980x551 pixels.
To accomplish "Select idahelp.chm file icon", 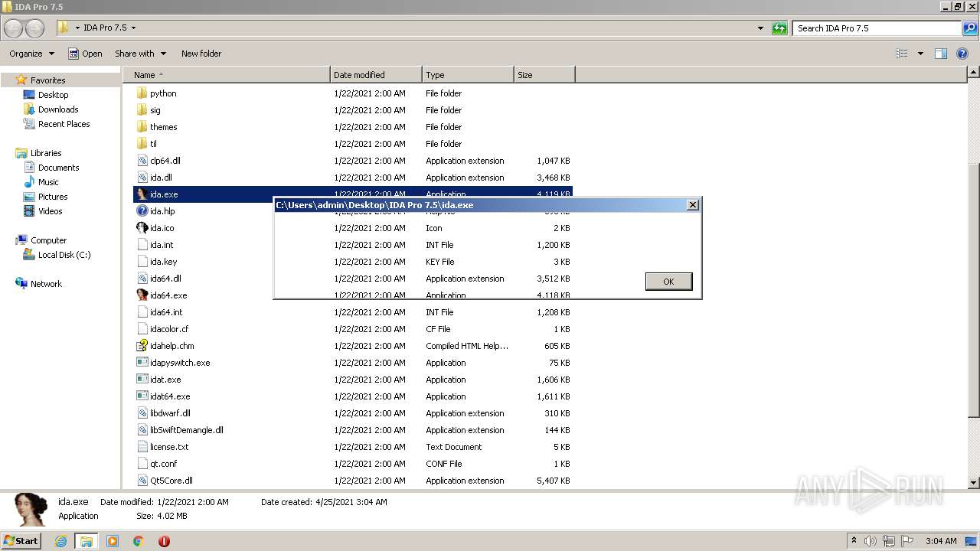I will 142,346.
